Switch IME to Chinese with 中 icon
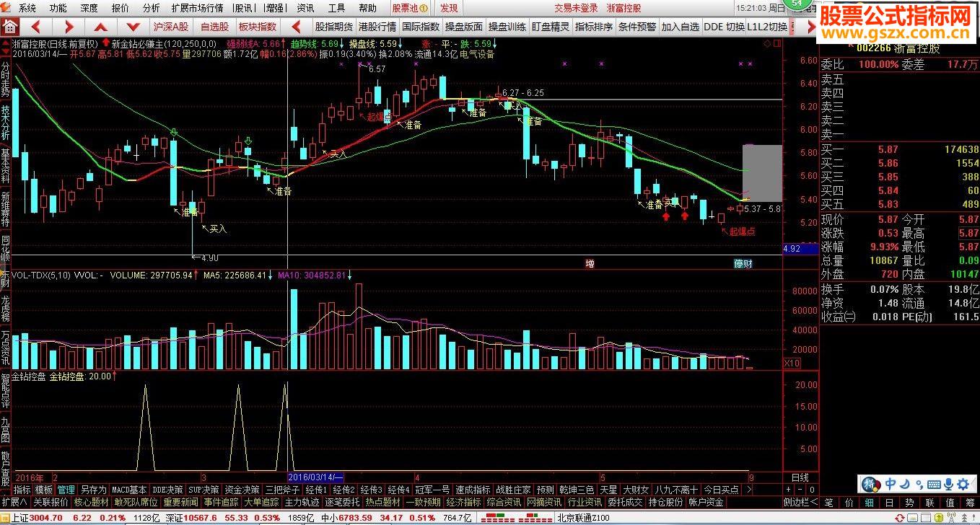980x525 pixels. click(891, 485)
